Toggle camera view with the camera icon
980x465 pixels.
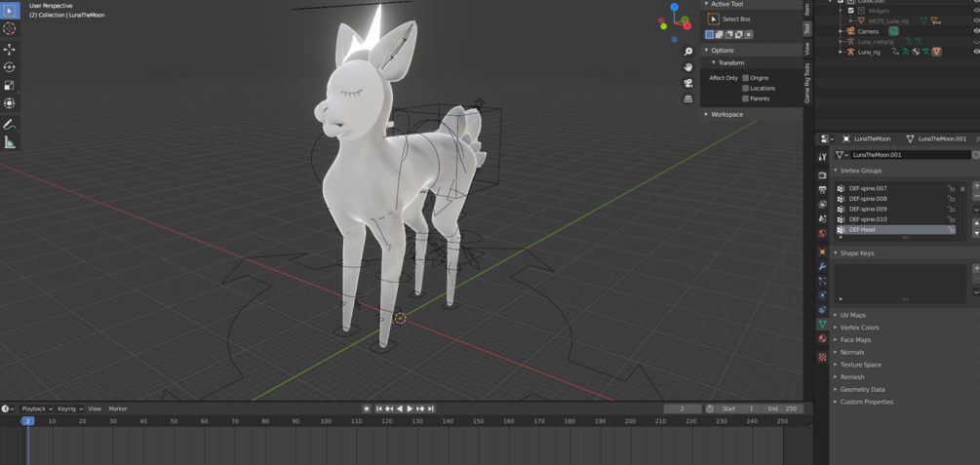[x=688, y=83]
